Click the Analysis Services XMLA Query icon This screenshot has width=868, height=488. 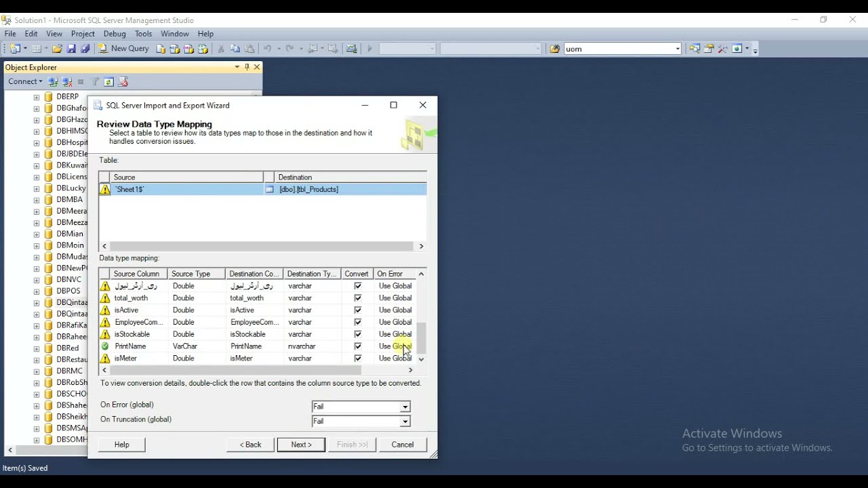coord(203,49)
